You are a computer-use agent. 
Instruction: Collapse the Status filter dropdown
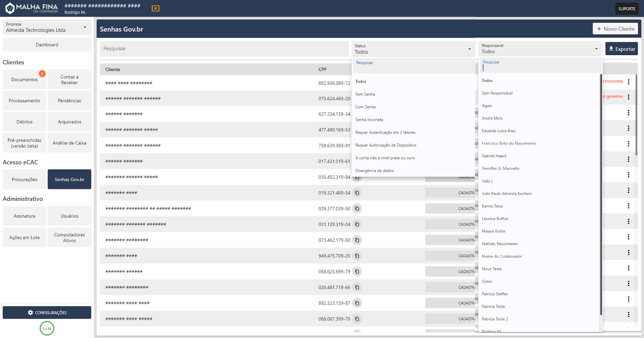point(469,49)
